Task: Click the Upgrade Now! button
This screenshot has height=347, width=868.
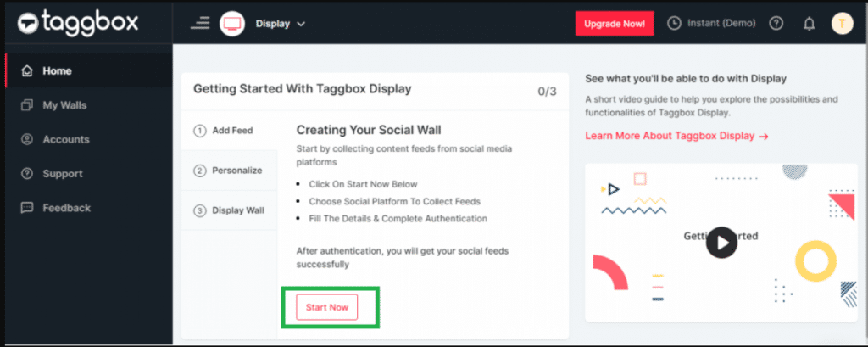Action: point(615,24)
